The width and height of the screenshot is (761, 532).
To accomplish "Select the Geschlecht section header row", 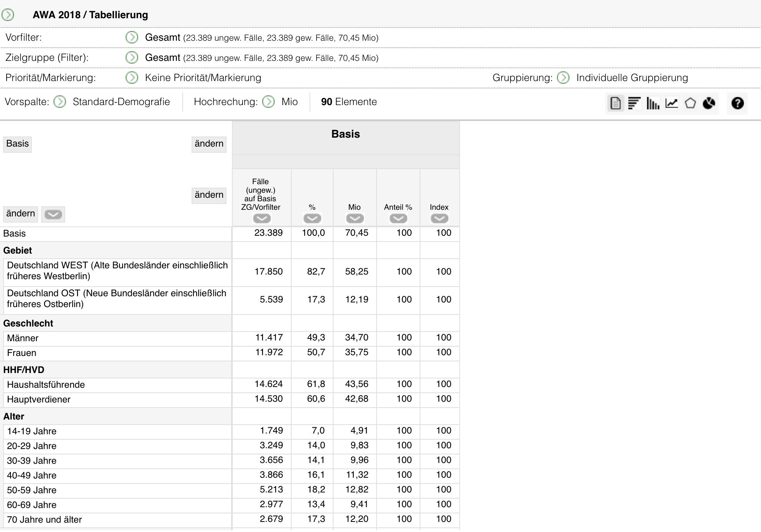I will pos(116,323).
